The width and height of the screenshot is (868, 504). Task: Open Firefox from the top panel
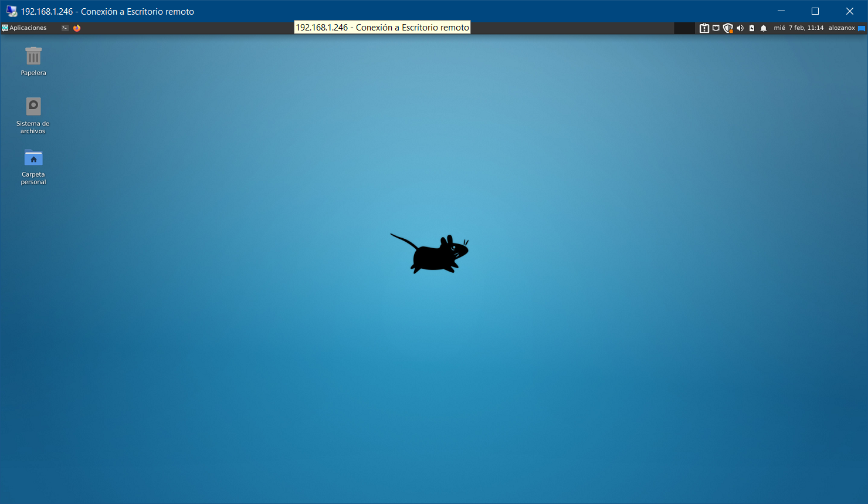[x=77, y=28]
